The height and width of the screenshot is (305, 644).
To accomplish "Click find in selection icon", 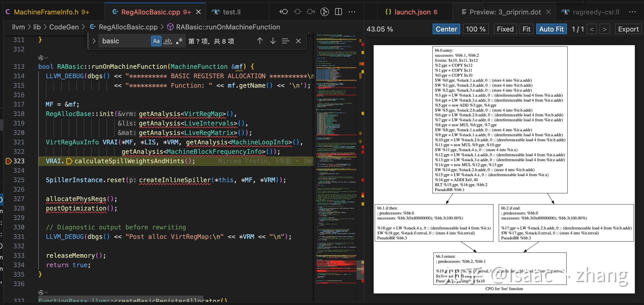I will (x=286, y=41).
